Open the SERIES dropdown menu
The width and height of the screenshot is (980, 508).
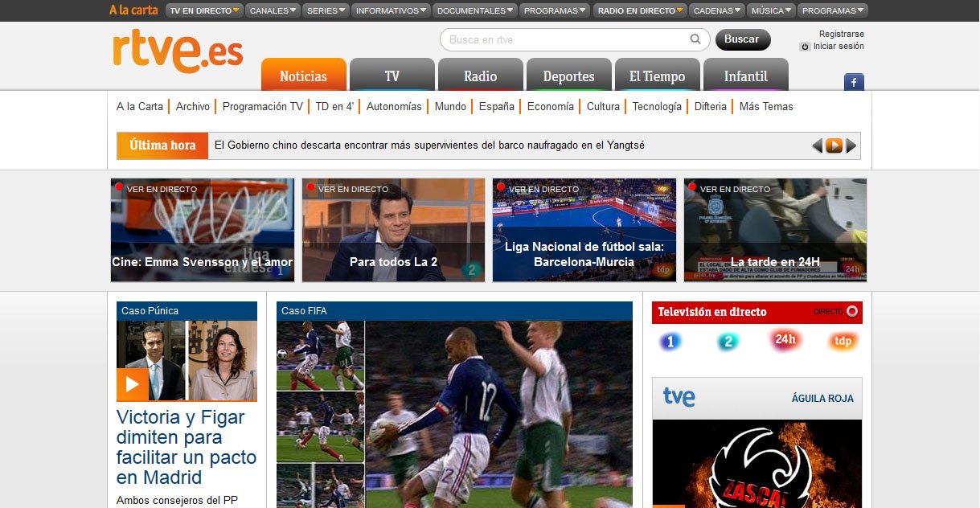[326, 10]
